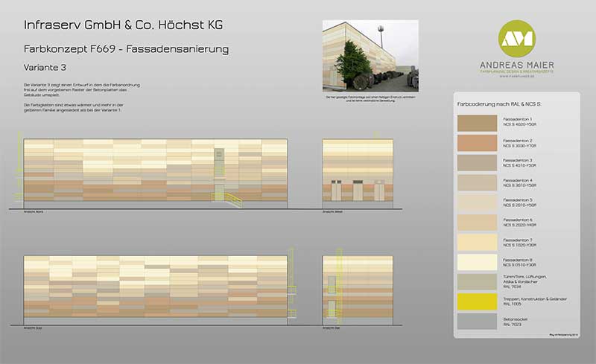Click the Farbkonzept F669 - Fassadensanierung heading
This screenshot has height=364, width=596.
click(126, 49)
